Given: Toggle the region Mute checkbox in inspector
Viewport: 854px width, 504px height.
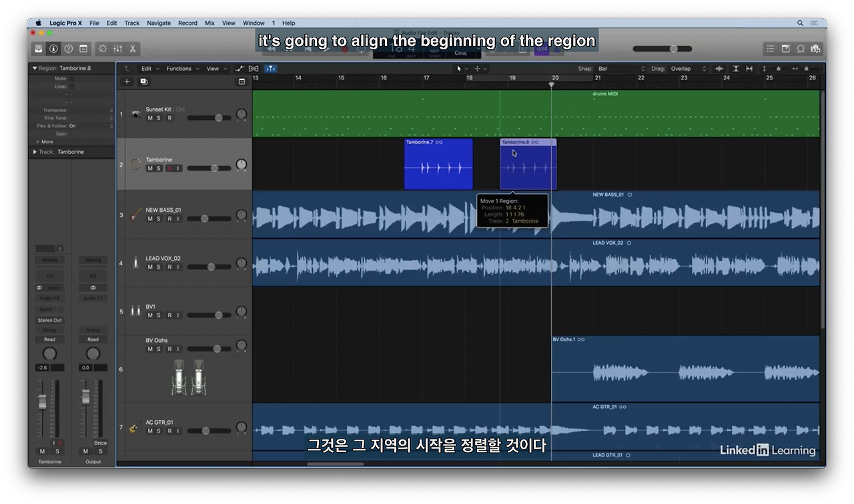Looking at the screenshot, I should pos(72,79).
